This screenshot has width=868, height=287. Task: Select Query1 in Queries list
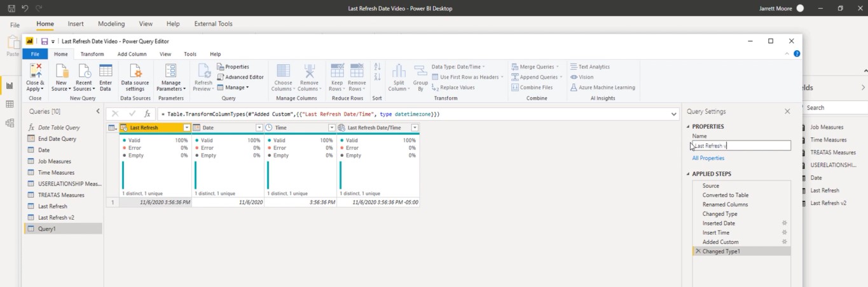tap(63, 229)
